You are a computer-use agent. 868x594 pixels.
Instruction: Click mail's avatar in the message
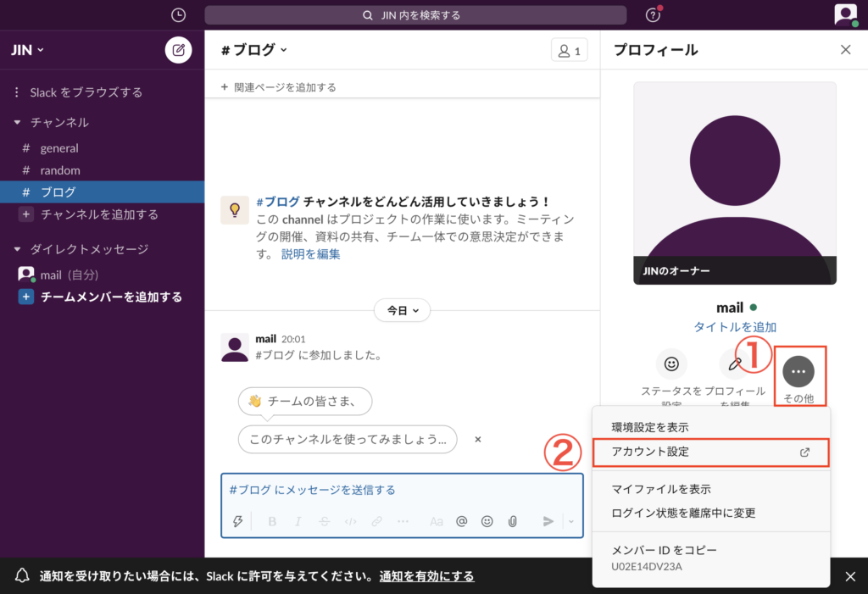[235, 347]
